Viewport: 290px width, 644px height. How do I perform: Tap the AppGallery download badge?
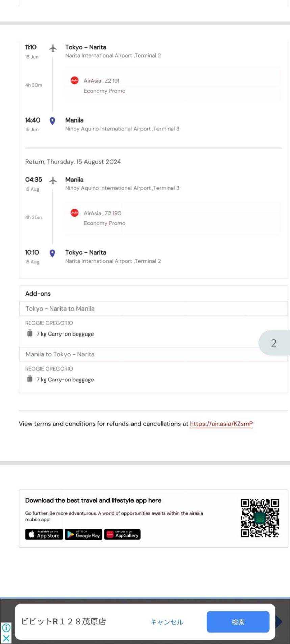[122, 534]
